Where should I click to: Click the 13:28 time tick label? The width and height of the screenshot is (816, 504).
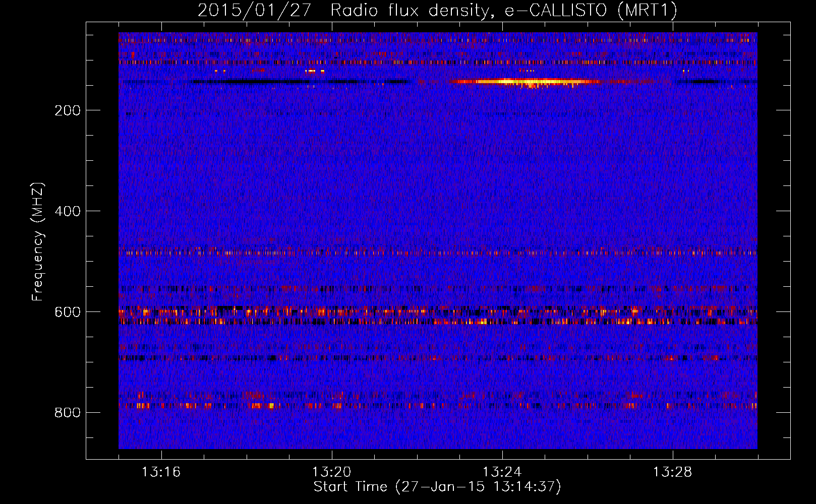tap(672, 472)
